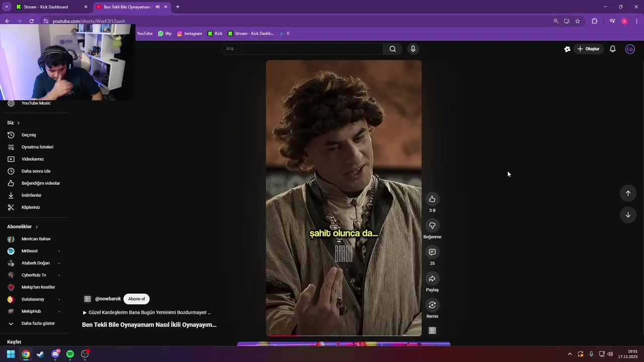Click the short title Ben Tekli Bile Oynayamam

[x=149, y=325]
